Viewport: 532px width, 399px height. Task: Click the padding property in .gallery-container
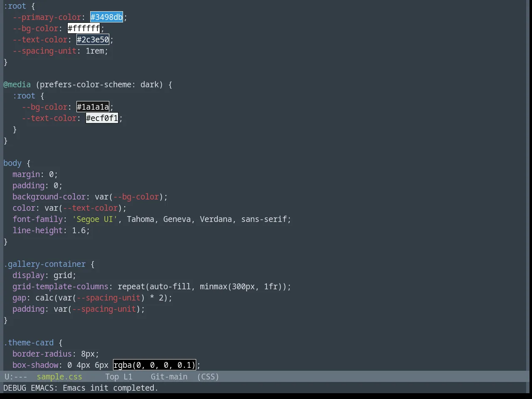pos(29,309)
